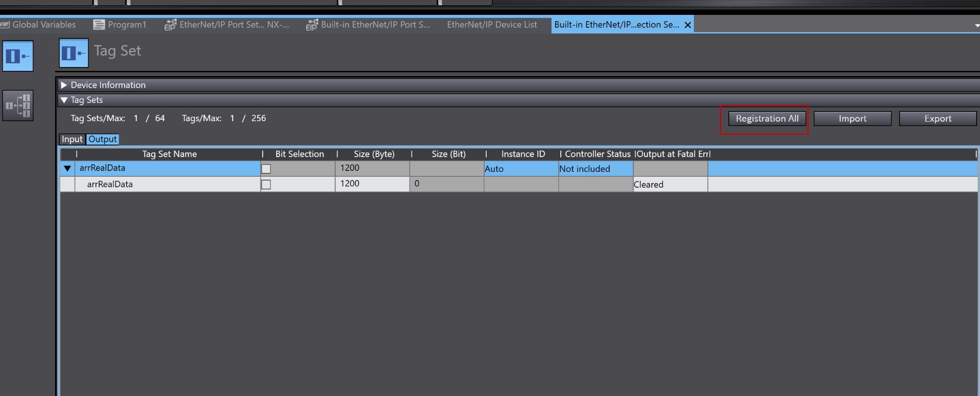Switch to the EtherNet/IP Device List tab
The height and width of the screenshot is (396, 980).
point(492,24)
